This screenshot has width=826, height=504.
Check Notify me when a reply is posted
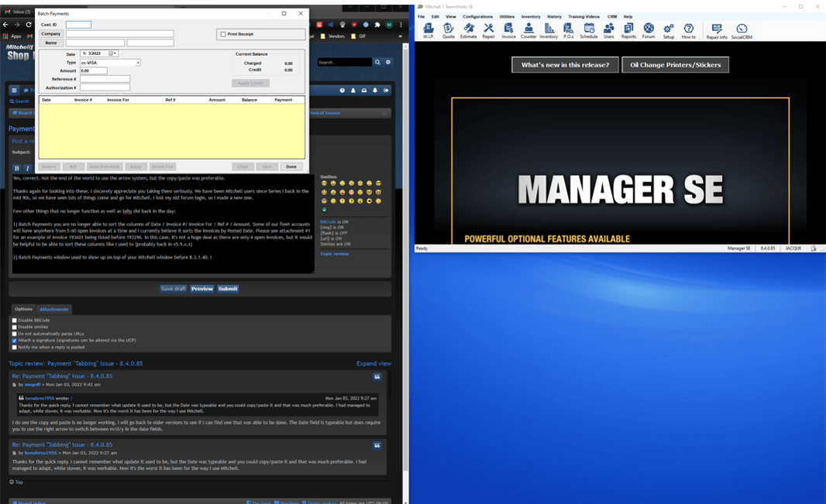coord(14,347)
